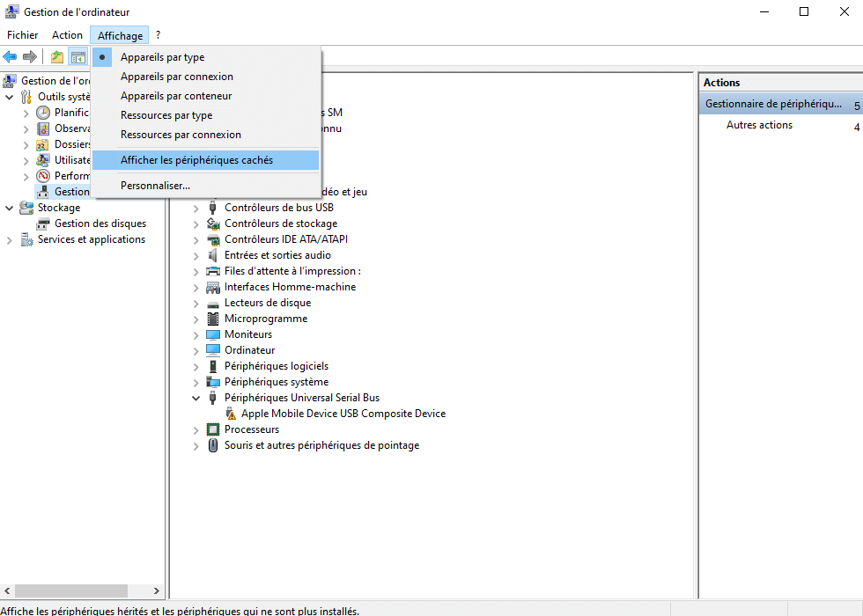Viewport: 863px width, 616px height.
Task: Expand the Services et applications tree node
Action: pyautogui.click(x=10, y=239)
